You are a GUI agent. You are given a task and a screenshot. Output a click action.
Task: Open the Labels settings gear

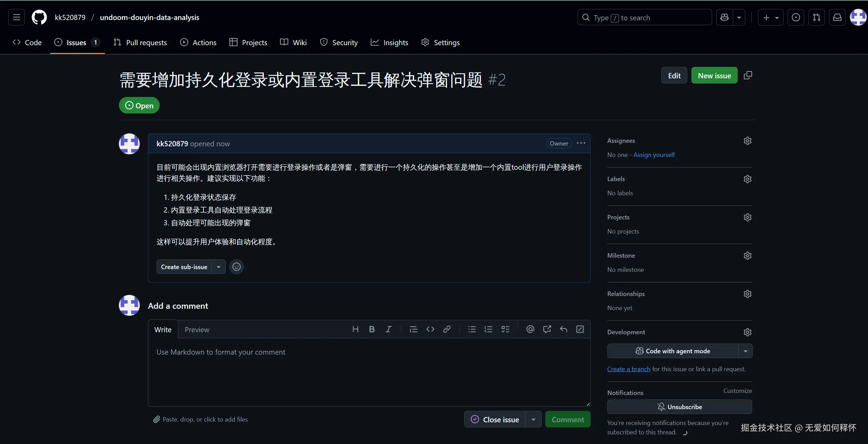coord(747,179)
